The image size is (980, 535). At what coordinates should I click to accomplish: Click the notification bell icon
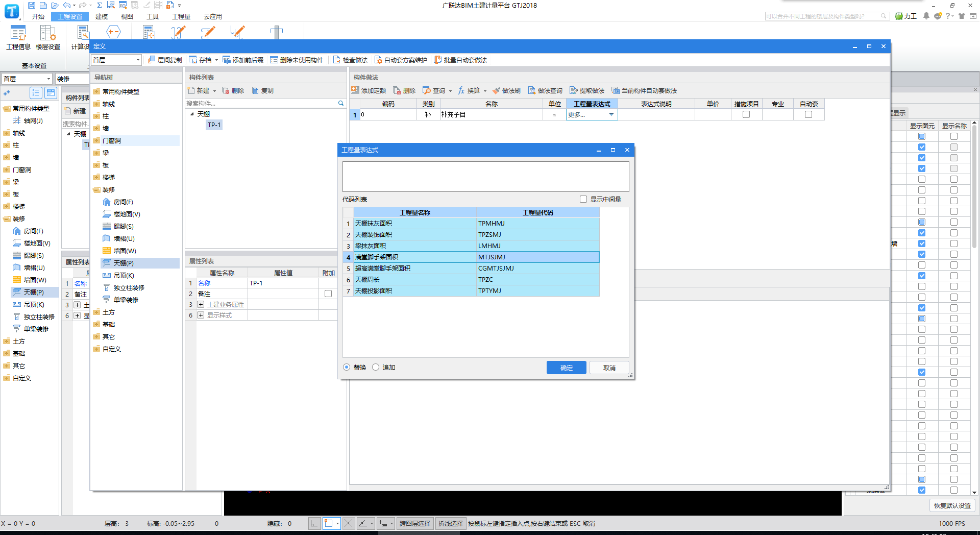tap(926, 16)
